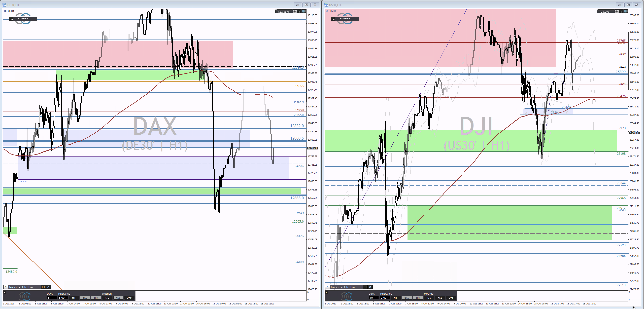This screenshot has height=309, width=644.
Task: Click the pin icon of DAX Trader's Club panel
Action: [x=6, y=287]
